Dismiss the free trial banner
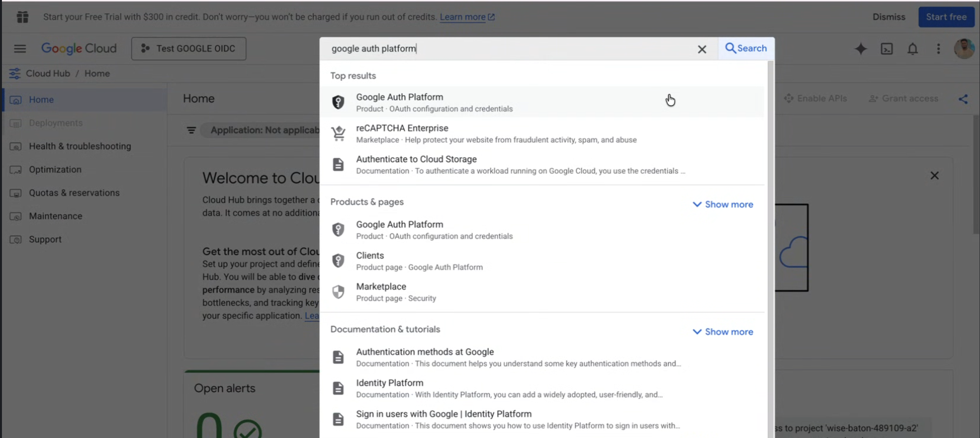This screenshot has height=438, width=980. (889, 17)
